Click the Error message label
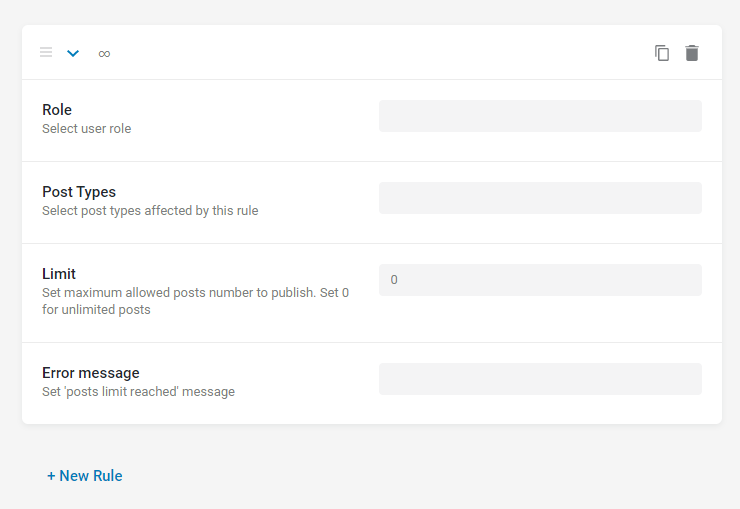The height and width of the screenshot is (509, 740). [91, 373]
